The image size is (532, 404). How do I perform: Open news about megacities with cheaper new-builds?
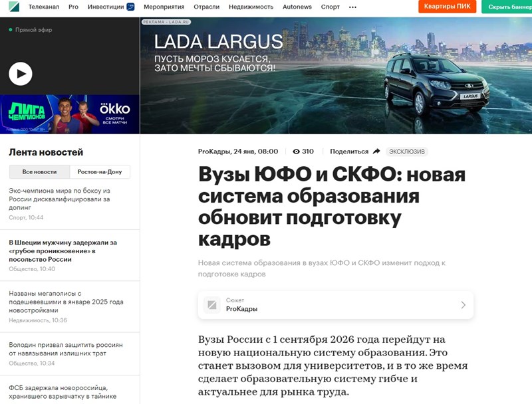(x=66, y=302)
